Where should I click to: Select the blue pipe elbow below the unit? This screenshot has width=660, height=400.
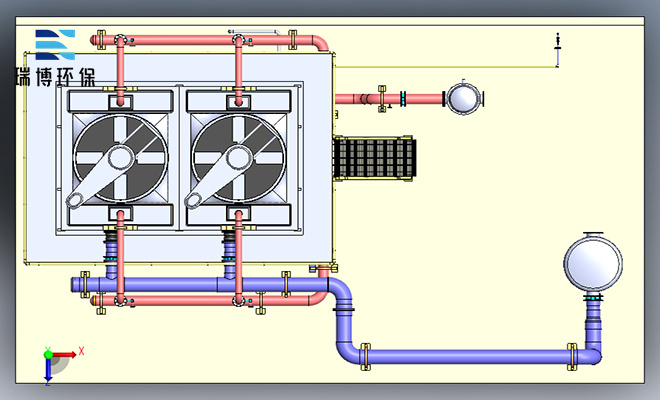[x=343, y=293]
